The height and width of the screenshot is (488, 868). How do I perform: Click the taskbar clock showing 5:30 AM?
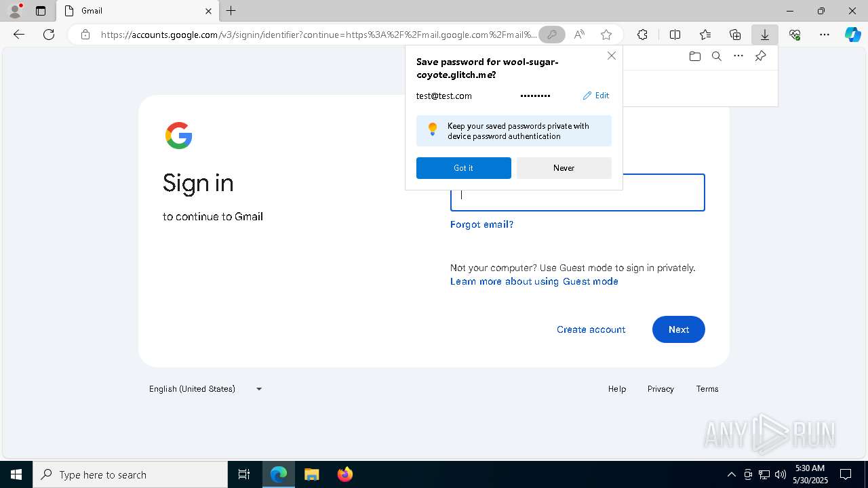pos(811,474)
